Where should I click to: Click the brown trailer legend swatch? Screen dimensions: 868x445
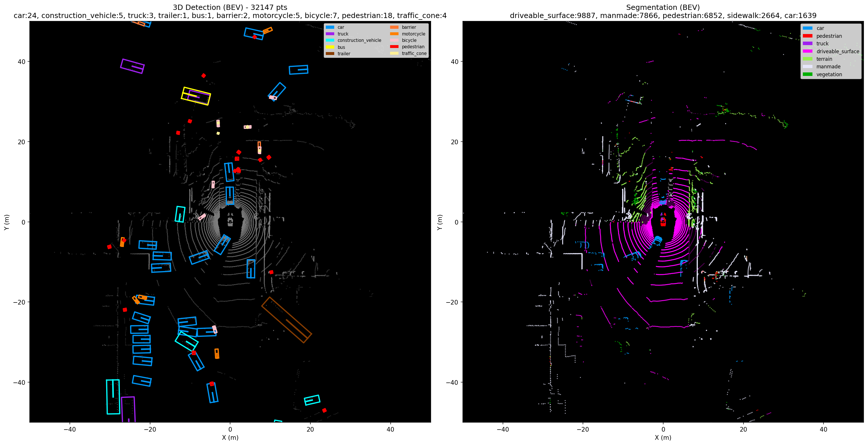(330, 54)
